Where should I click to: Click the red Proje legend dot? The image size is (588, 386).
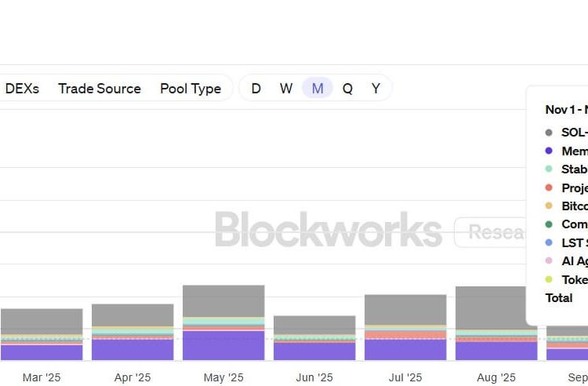(x=548, y=188)
